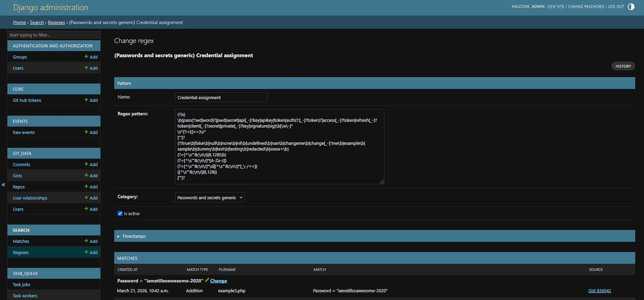Open the Category dropdown
Image resolution: width=644 pixels, height=300 pixels.
pyautogui.click(x=209, y=197)
